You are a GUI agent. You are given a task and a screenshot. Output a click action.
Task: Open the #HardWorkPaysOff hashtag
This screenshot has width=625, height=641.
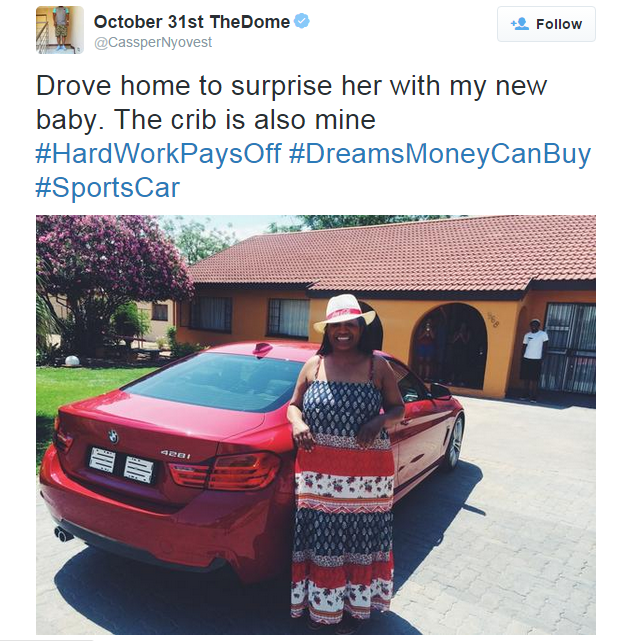pyautogui.click(x=157, y=154)
